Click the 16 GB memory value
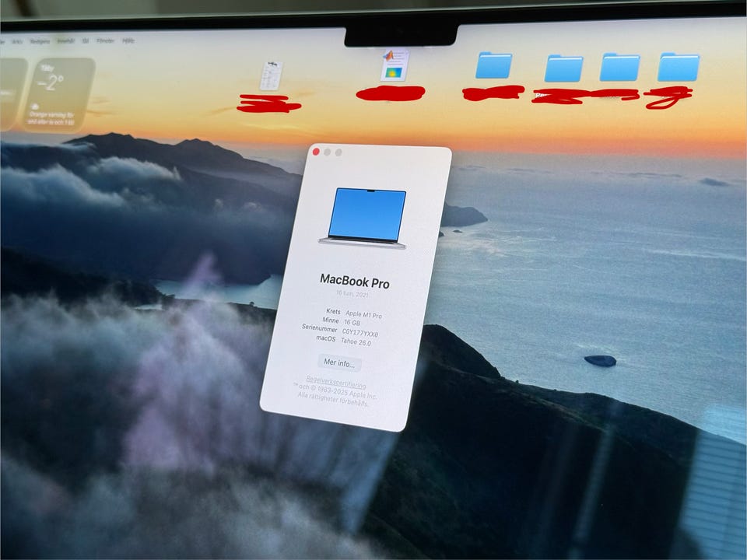 pos(352,322)
